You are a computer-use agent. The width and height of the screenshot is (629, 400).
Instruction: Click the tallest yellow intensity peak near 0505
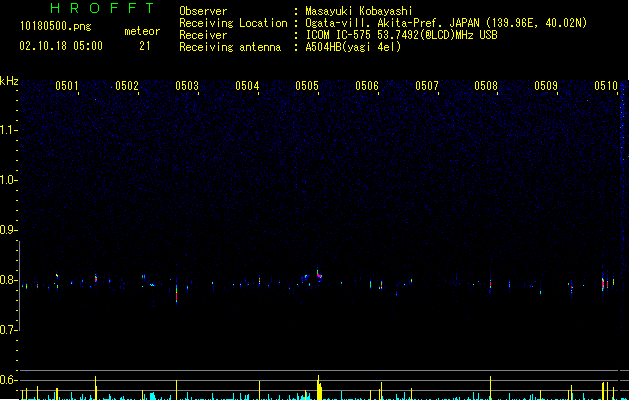(x=319, y=387)
